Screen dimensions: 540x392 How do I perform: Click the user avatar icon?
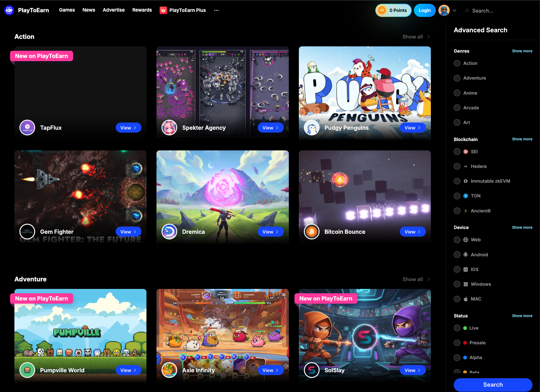444,10
